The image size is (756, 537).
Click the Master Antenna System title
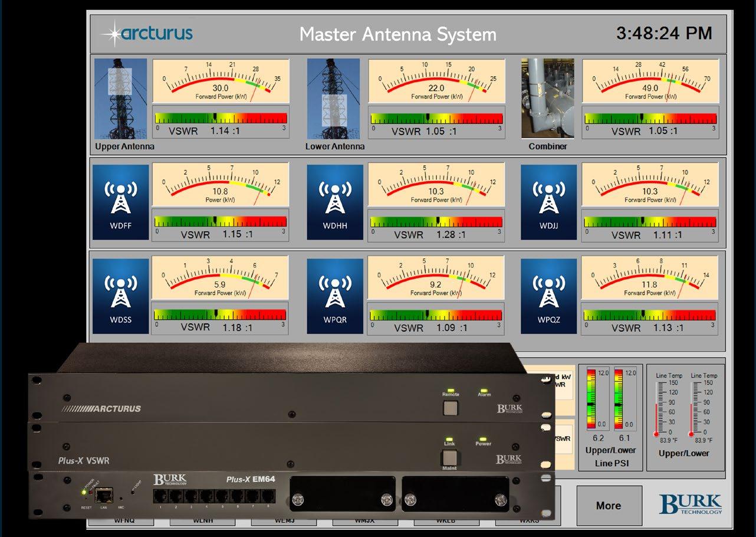pos(397,34)
